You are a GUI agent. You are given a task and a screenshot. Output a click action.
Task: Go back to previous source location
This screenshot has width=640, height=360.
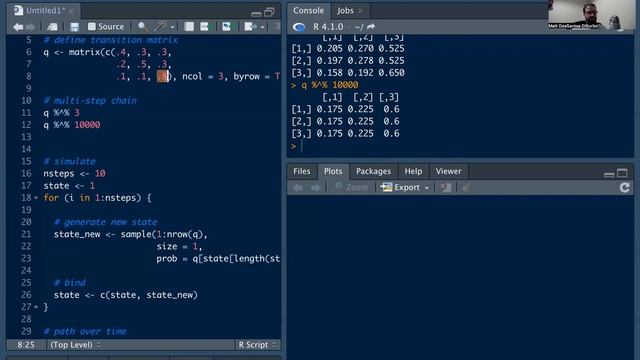pyautogui.click(x=18, y=27)
